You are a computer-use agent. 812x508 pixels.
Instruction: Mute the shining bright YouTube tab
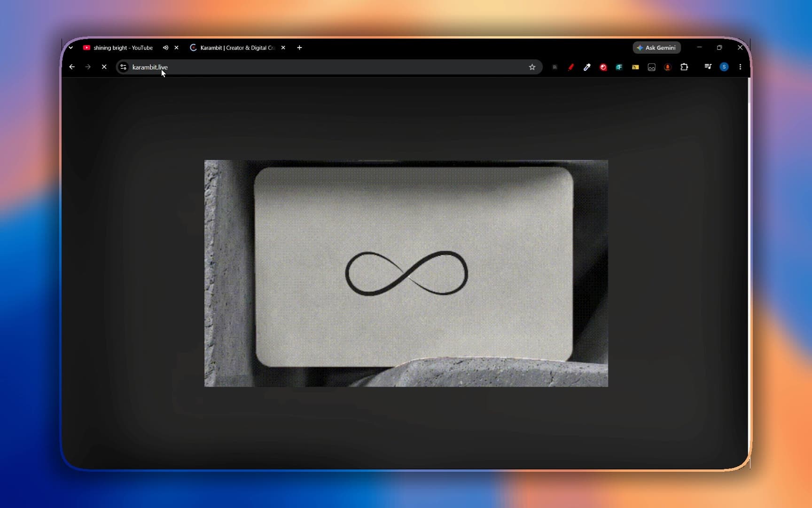click(165, 48)
